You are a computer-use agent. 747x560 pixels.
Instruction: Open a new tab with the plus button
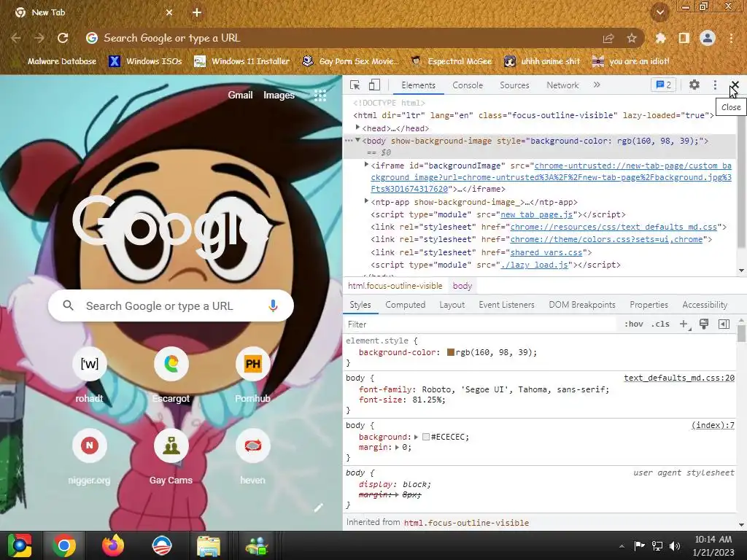197,12
